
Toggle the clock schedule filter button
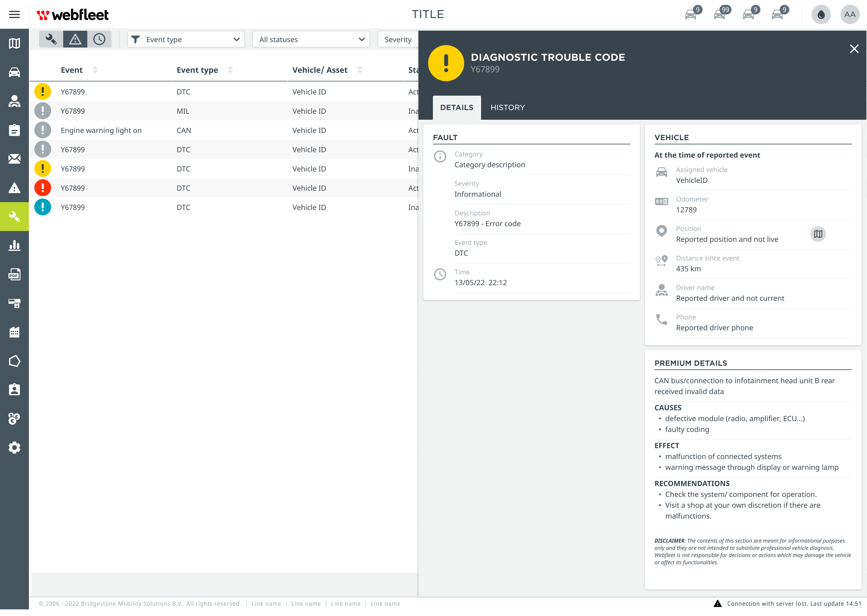pyautogui.click(x=99, y=39)
